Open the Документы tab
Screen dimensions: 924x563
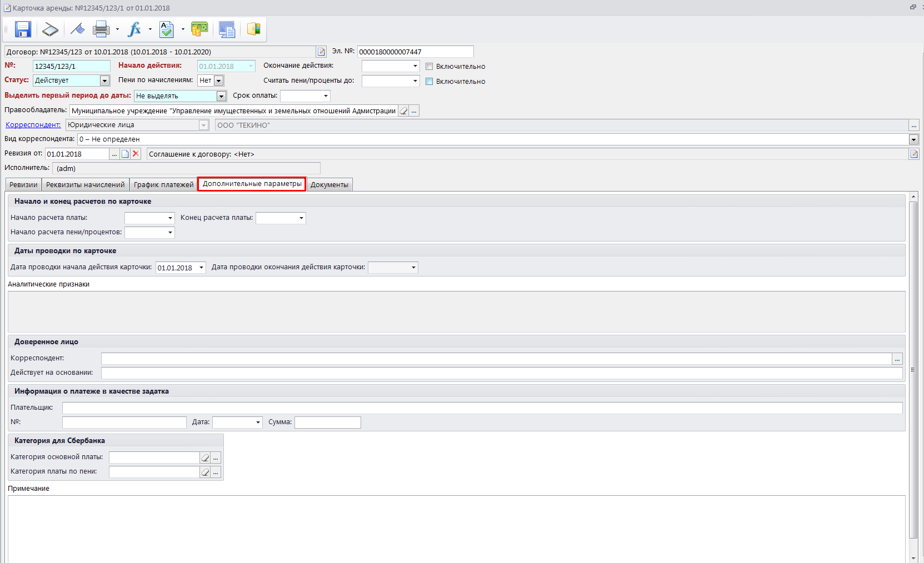pyautogui.click(x=329, y=185)
